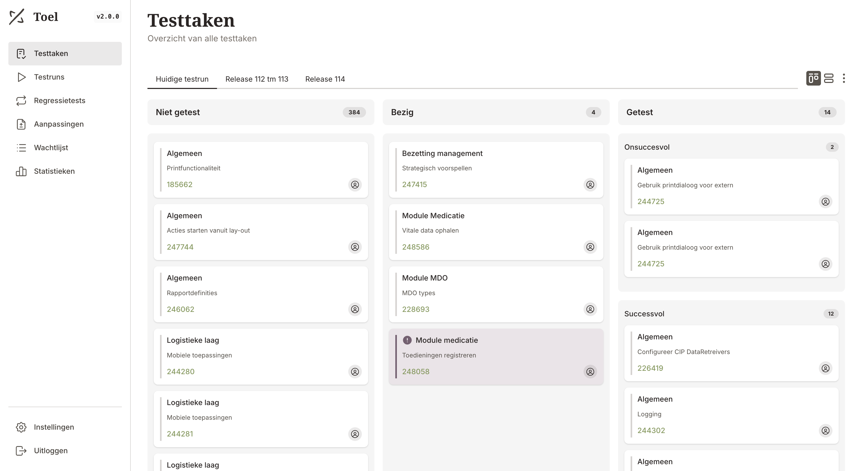
Task: Click the Uitloggen exit icon
Action: click(x=21, y=451)
